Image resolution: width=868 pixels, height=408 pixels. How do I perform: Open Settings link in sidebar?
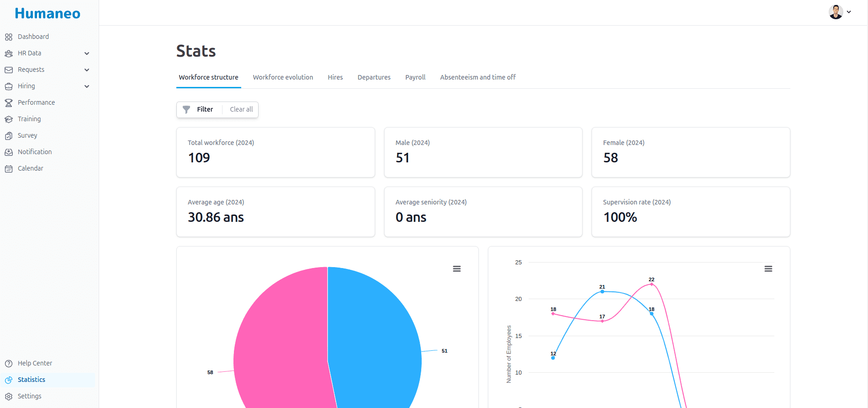(30, 396)
